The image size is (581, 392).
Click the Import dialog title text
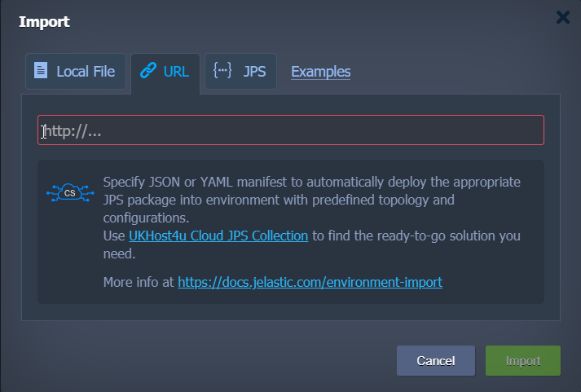pyautogui.click(x=44, y=21)
